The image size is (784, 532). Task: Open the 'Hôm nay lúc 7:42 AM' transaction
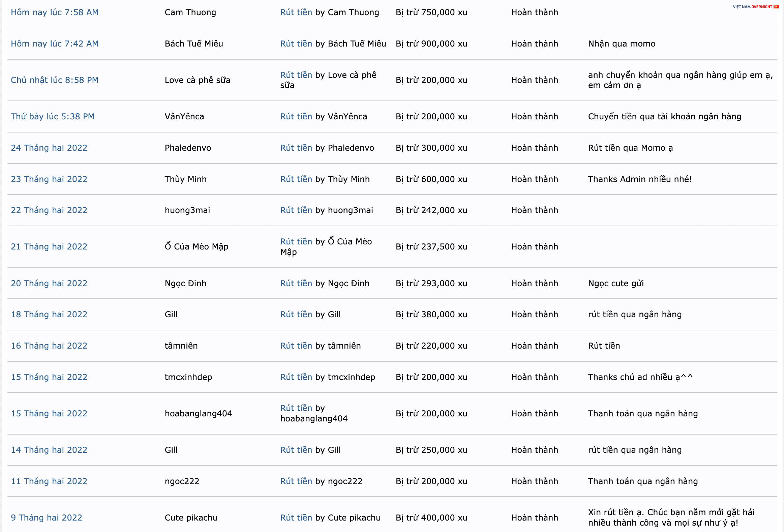pyautogui.click(x=55, y=44)
